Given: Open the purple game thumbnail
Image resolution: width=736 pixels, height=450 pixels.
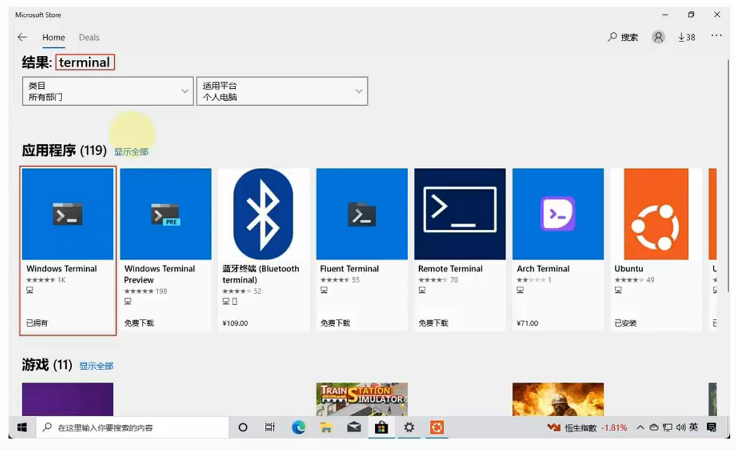Looking at the screenshot, I should 68,399.
